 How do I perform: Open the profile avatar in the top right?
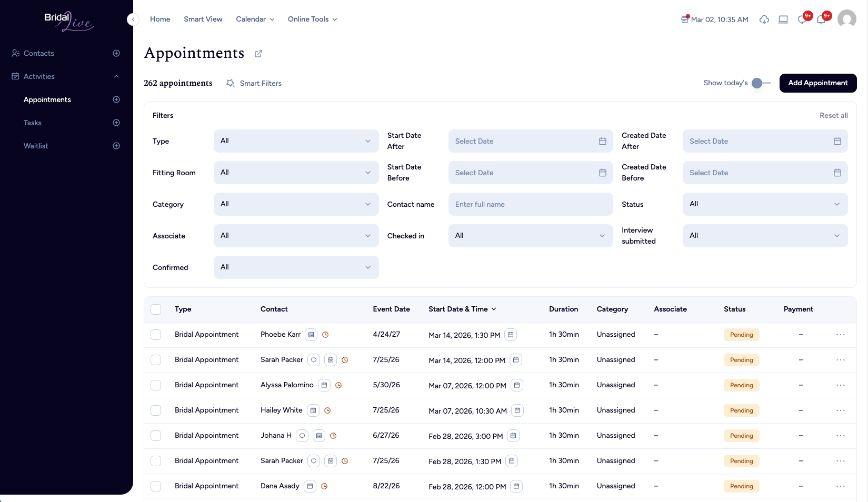(846, 19)
